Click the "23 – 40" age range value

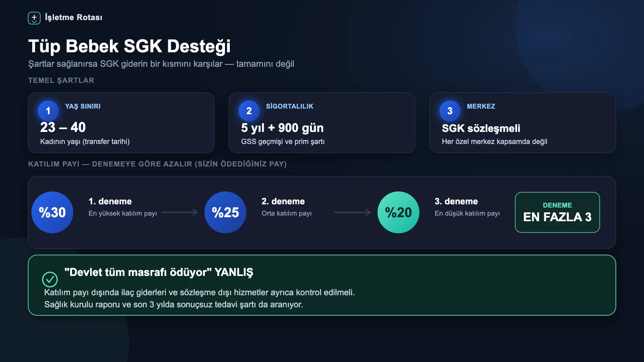click(x=63, y=127)
